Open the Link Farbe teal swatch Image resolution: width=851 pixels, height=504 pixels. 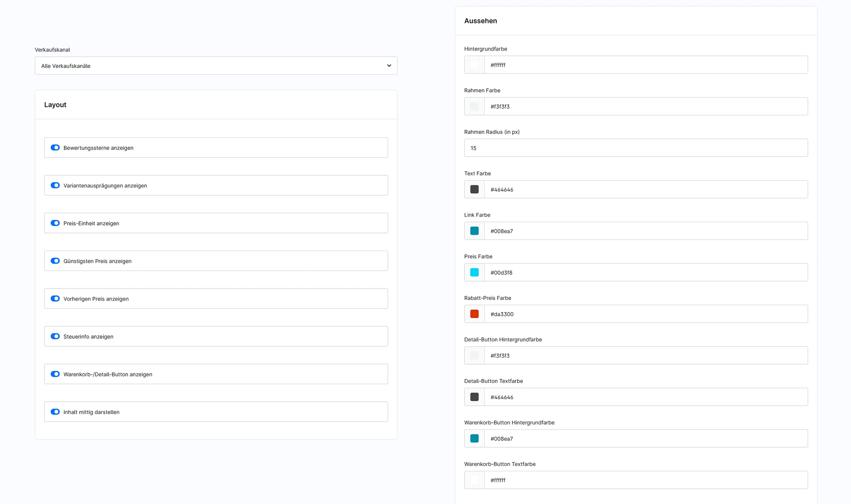coord(474,231)
